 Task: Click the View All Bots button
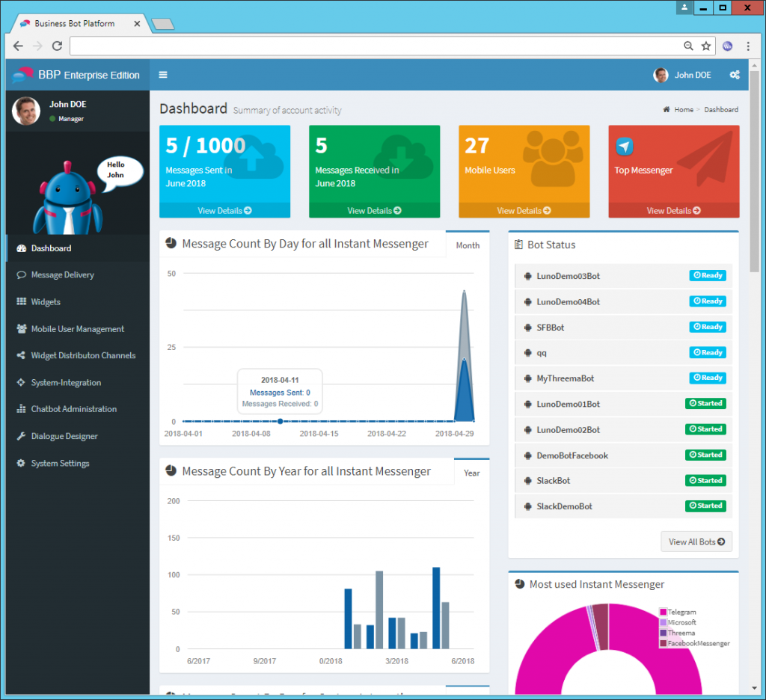click(696, 541)
